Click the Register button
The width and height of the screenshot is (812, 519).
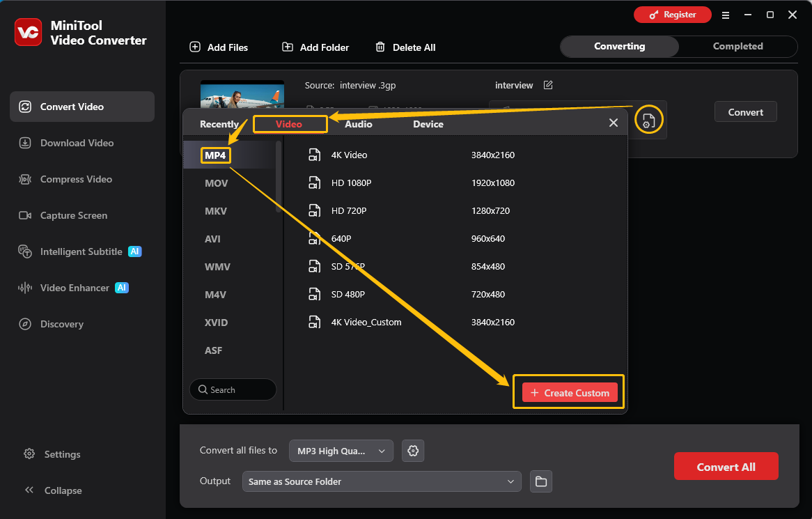click(x=673, y=15)
